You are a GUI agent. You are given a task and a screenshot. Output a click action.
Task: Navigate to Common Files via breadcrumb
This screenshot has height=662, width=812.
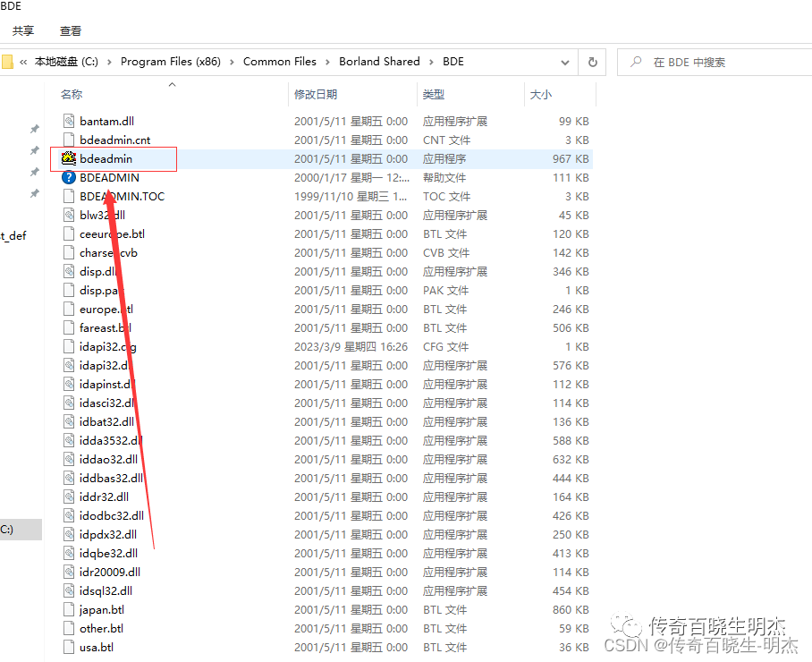(x=280, y=62)
